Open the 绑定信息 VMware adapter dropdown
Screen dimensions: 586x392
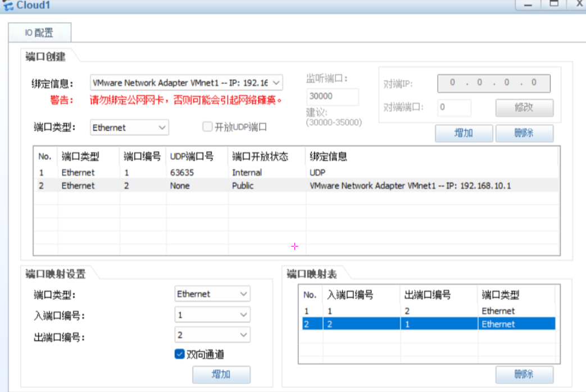(x=186, y=83)
